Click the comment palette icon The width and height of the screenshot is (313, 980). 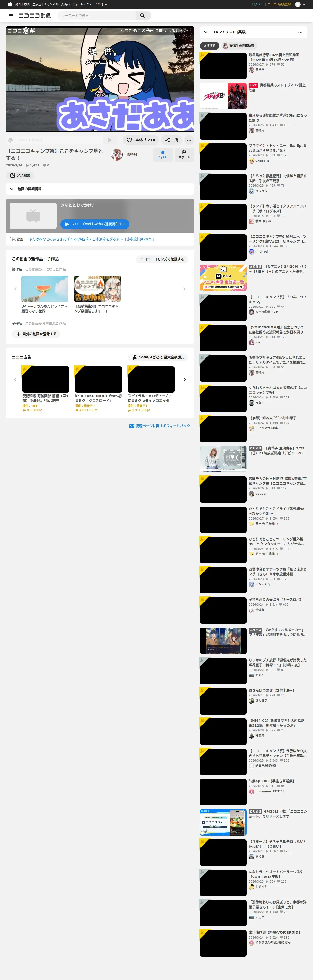(11, 140)
